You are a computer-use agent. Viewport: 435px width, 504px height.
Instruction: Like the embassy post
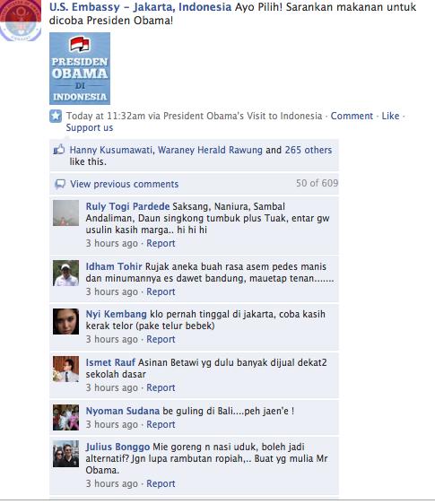point(390,116)
